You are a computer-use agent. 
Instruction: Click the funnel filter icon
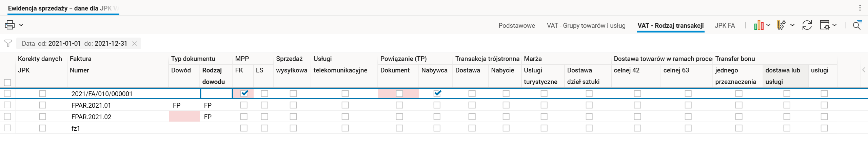8,43
